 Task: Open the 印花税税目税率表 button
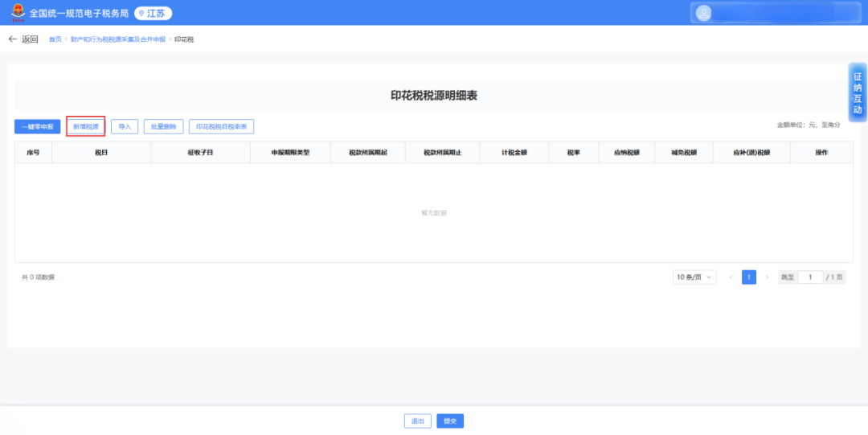pos(221,126)
